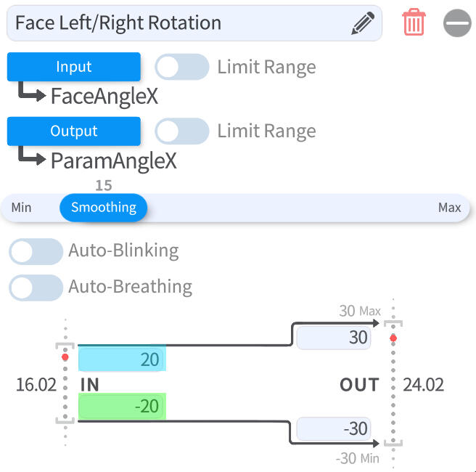Delete parameter with red trash icon
Screen dimensions: 476x472
[414, 23]
